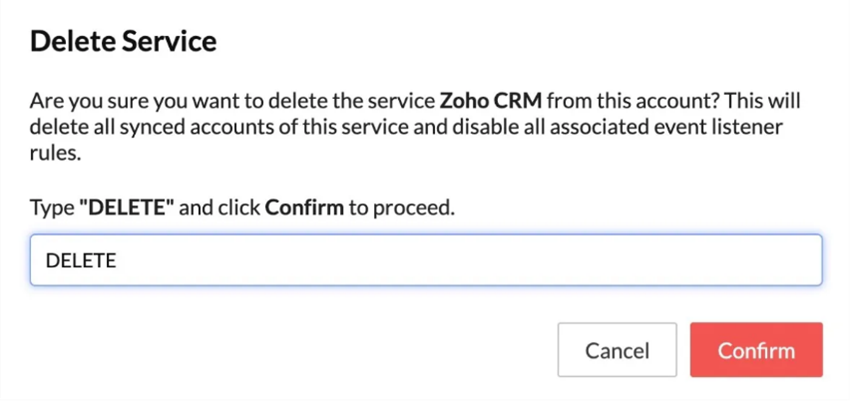This screenshot has width=850, height=401.
Task: Click the bold Confirm word in the instructions
Action: coord(303,208)
